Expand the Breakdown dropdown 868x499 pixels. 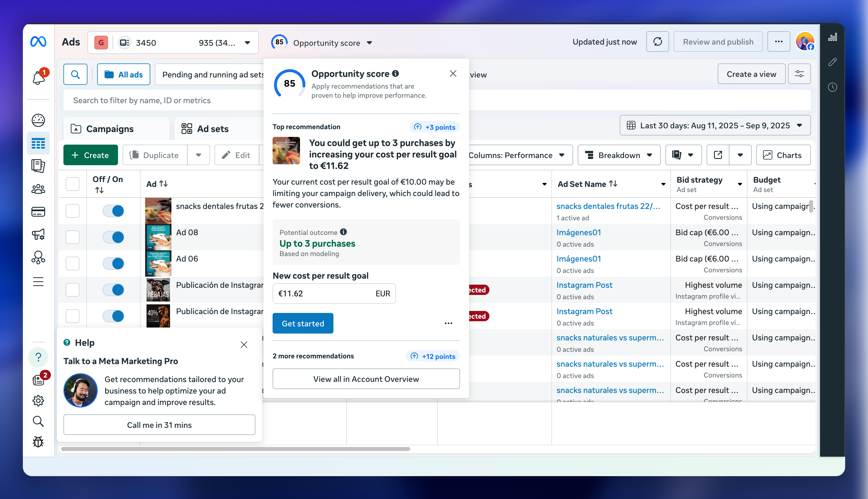click(619, 155)
